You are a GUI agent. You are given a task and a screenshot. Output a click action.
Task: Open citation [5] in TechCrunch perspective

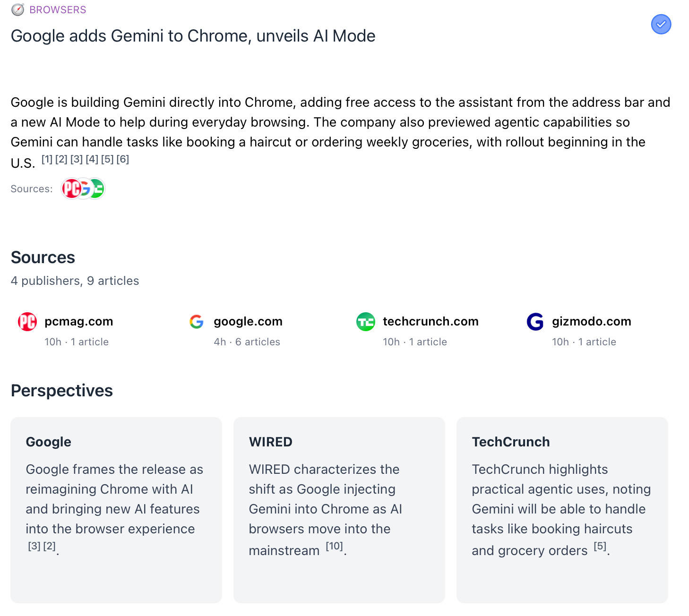coord(600,546)
